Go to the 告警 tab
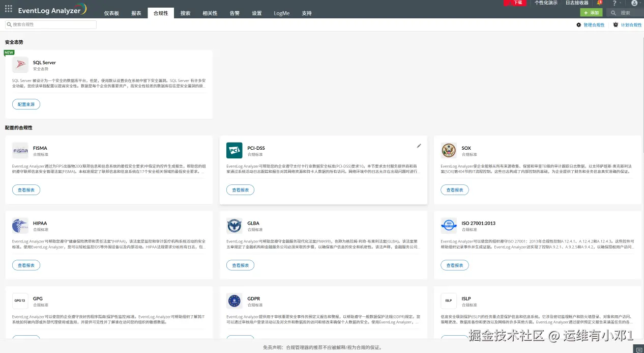 (235, 13)
